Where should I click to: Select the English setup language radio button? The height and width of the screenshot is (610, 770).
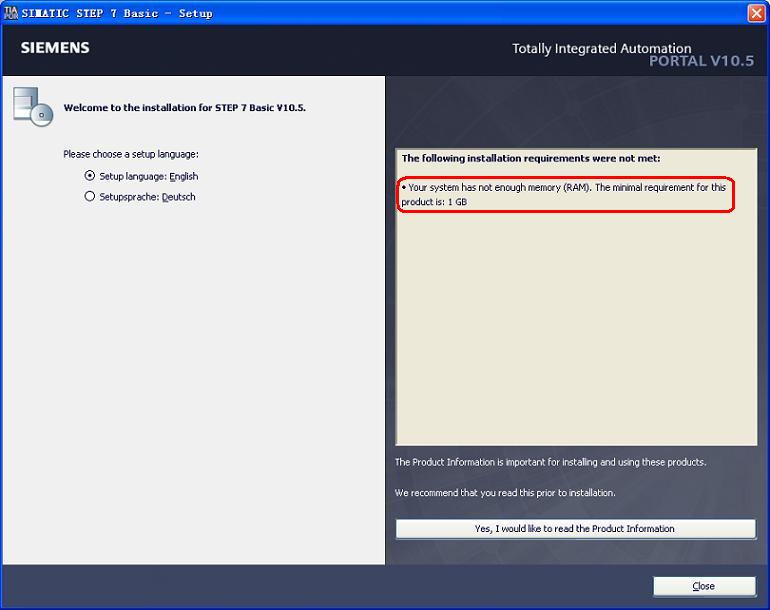tap(90, 176)
